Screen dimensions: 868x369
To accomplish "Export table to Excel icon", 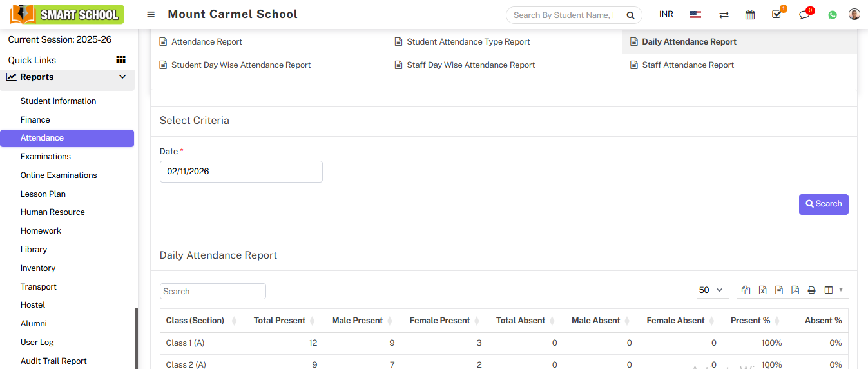I will [762, 290].
